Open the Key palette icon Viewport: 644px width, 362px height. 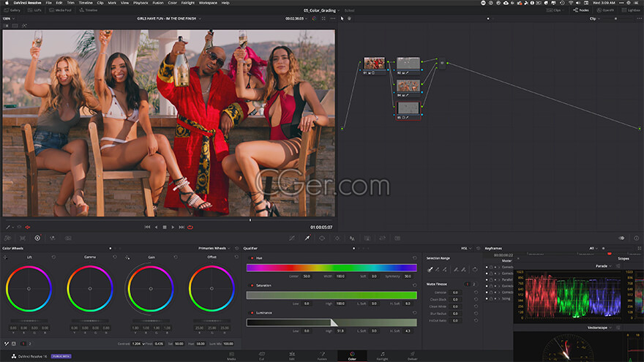click(x=367, y=238)
